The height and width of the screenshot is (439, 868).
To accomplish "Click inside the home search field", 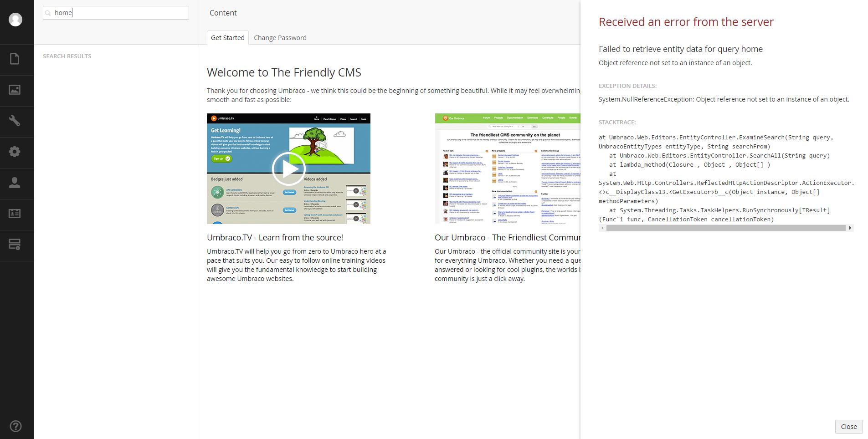I will (115, 13).
